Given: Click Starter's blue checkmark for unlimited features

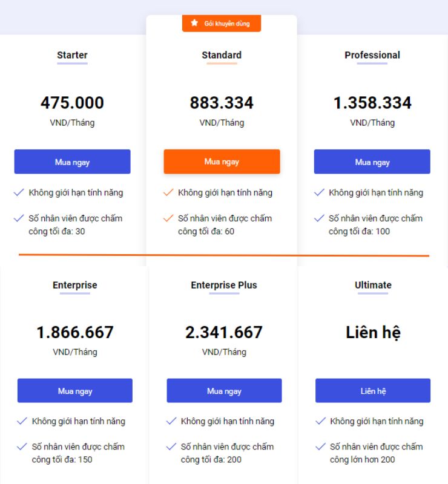Looking at the screenshot, I should [19, 192].
